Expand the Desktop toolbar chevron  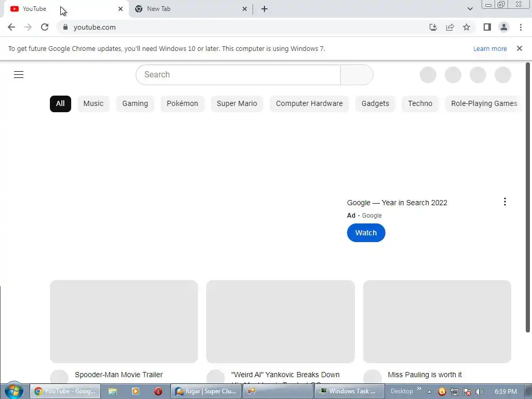[419, 389]
